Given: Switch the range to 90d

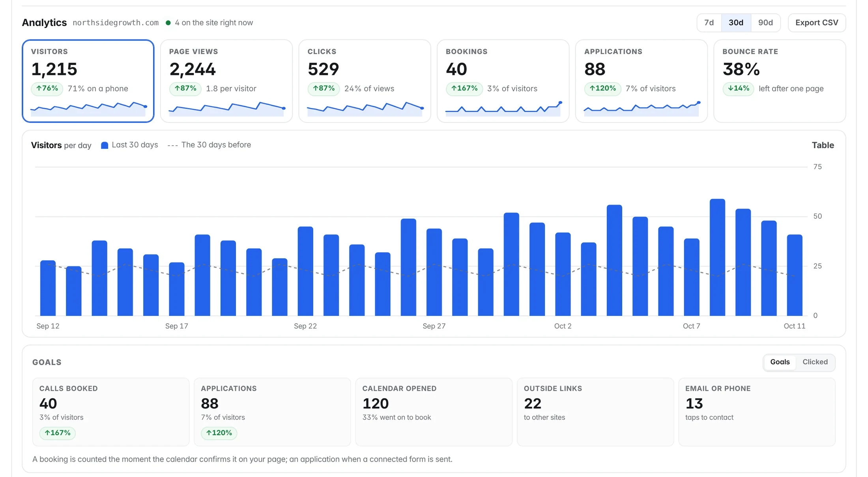Looking at the screenshot, I should (x=765, y=23).
